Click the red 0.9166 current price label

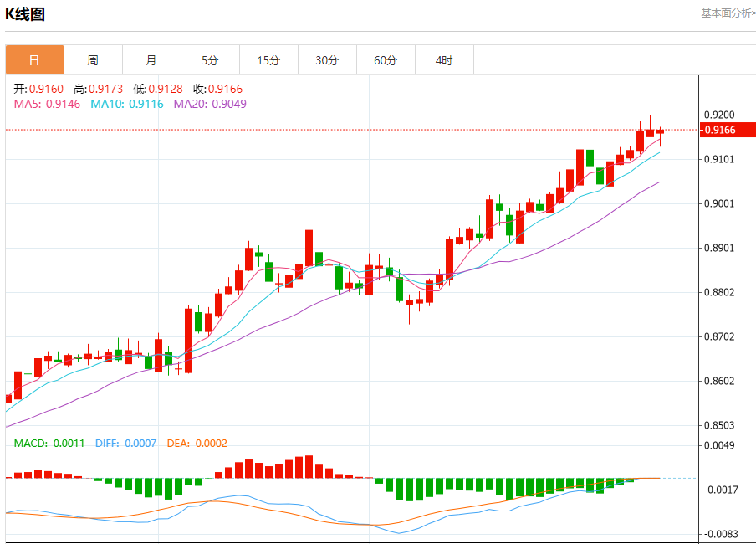728,130
